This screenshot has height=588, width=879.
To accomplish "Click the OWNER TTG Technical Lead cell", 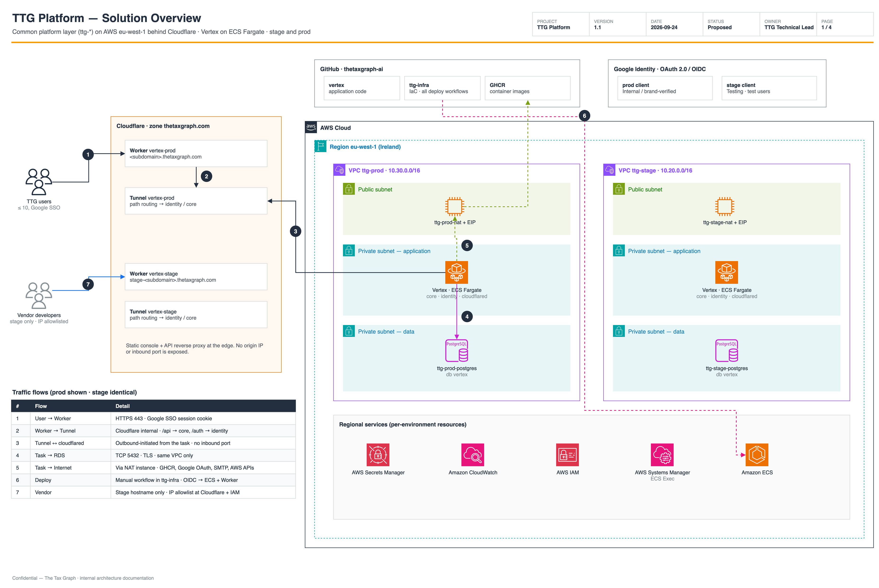I will coord(788,24).
